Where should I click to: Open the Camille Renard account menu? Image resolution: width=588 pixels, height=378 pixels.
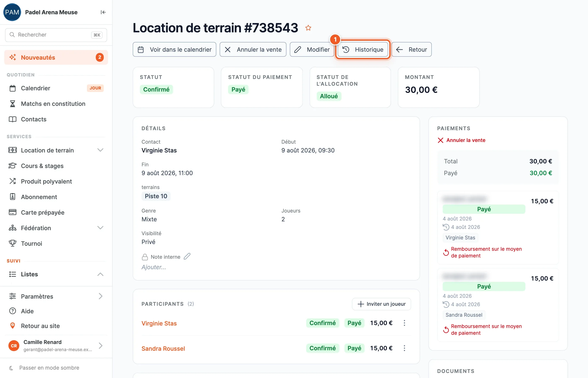[56, 346]
